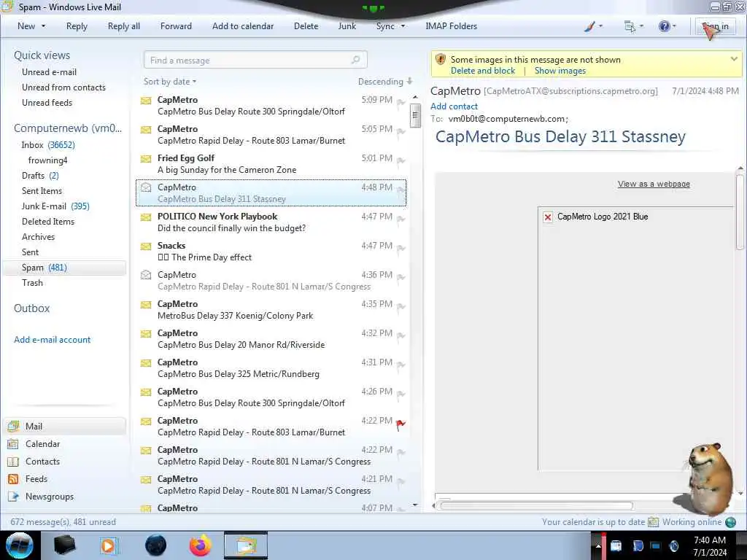Open the Drafts (2) folder
The height and width of the screenshot is (560, 747).
[40, 176]
